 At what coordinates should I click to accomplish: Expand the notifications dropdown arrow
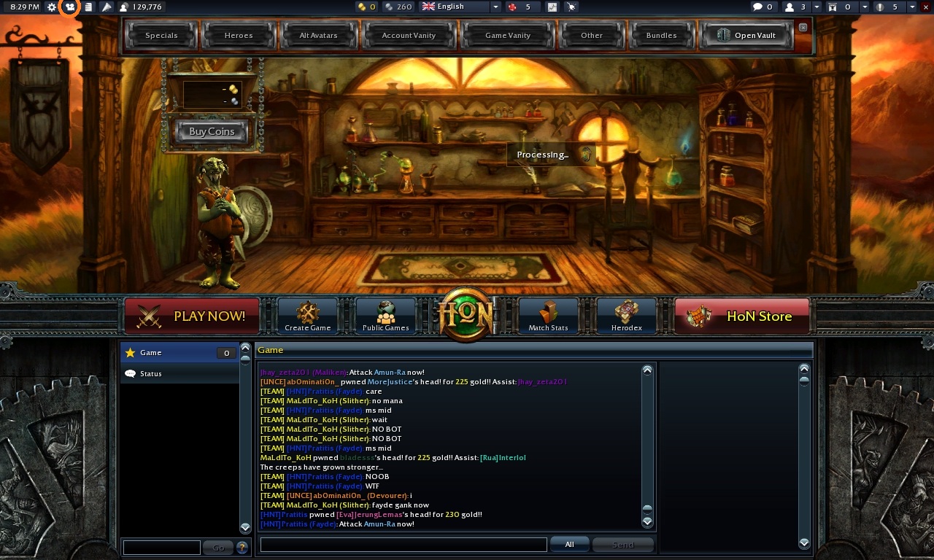point(912,7)
